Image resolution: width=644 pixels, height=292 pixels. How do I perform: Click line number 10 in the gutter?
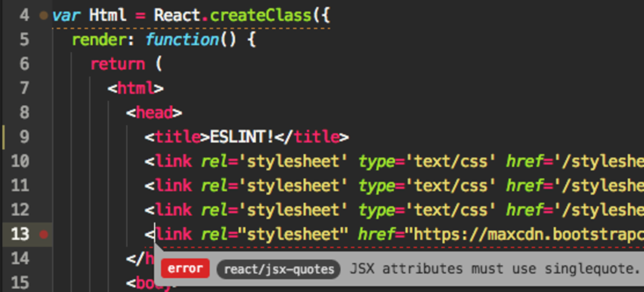tap(20, 161)
